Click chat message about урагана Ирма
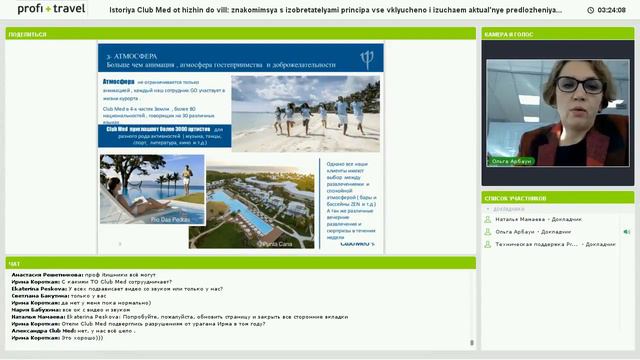 (138, 324)
